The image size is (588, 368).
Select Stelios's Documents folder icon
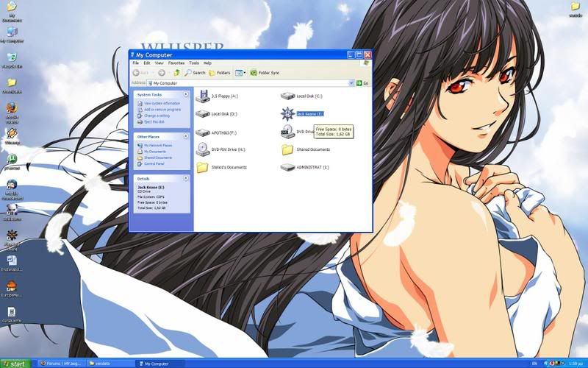(203, 167)
